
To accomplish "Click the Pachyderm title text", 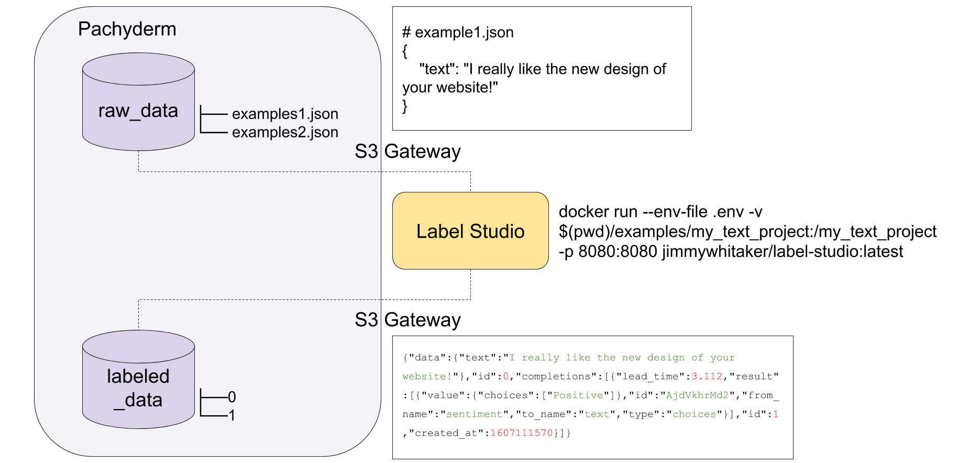I will tap(127, 29).
